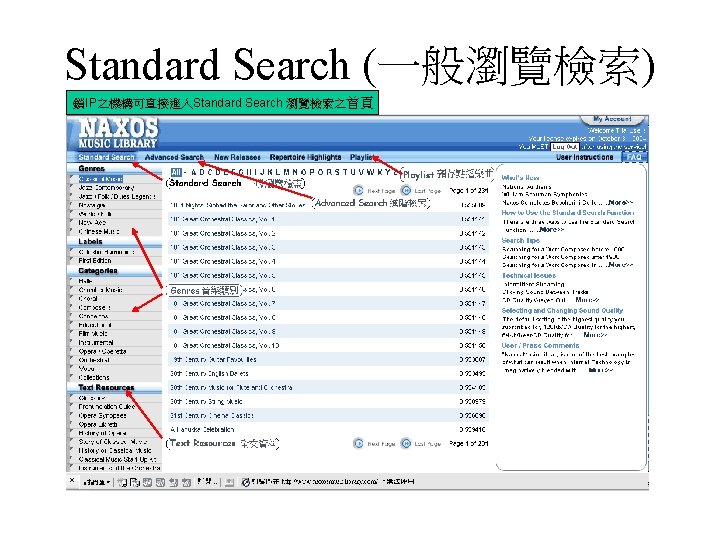
Task: Open the What's New heading link
Action: 520,178
